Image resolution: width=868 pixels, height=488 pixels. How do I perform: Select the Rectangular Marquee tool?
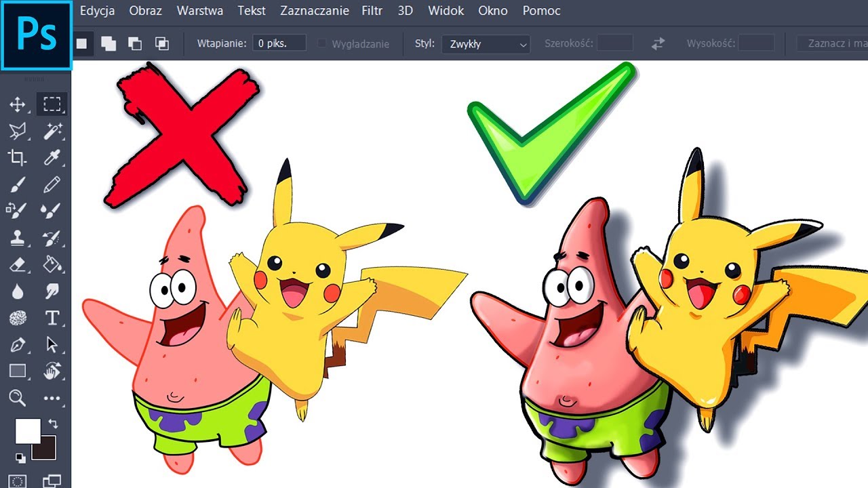(52, 104)
